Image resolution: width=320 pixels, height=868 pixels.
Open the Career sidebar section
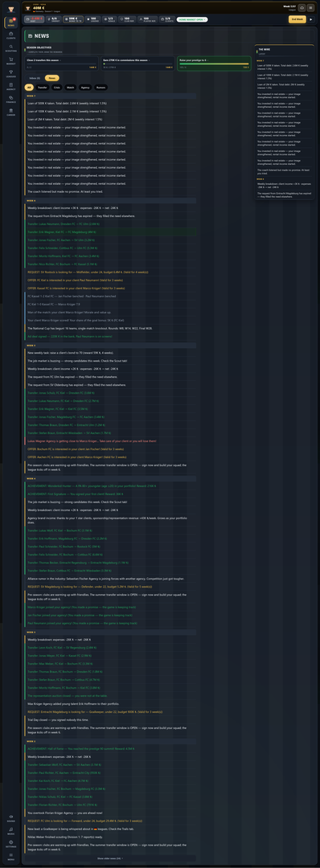click(10, 112)
